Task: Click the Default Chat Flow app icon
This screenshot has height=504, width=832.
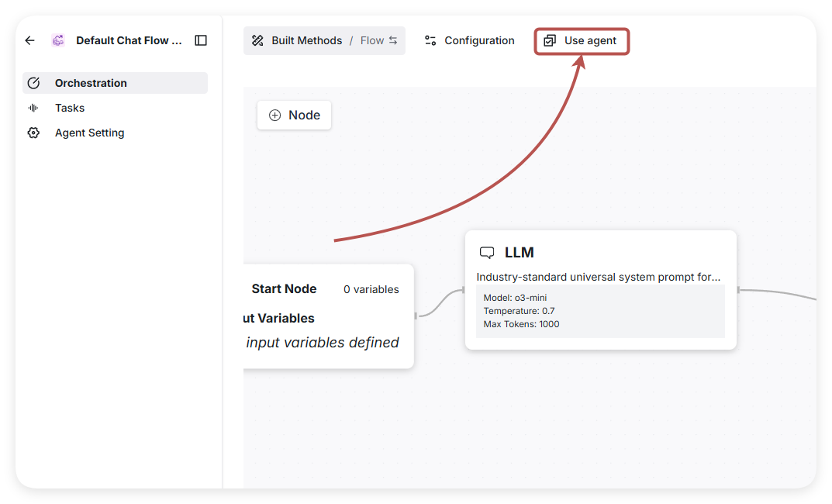Action: coord(58,40)
